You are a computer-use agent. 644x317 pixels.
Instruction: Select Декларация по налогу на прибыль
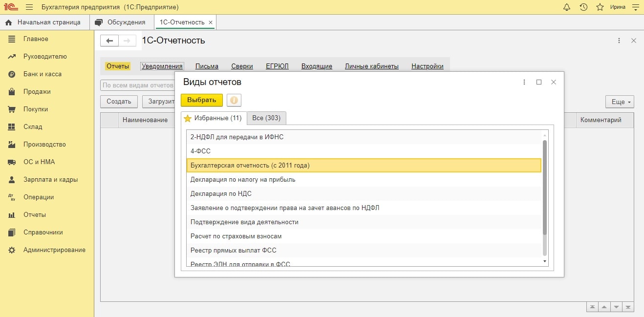coord(364,180)
